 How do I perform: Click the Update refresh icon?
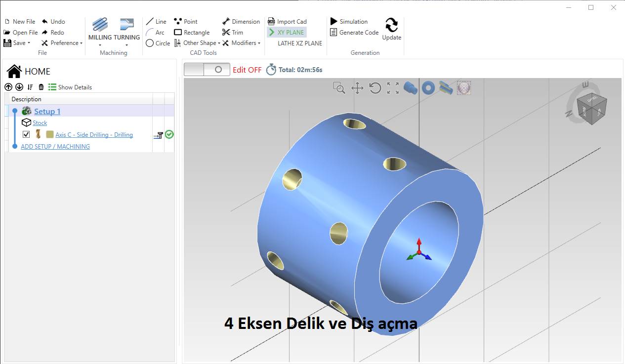point(391,25)
